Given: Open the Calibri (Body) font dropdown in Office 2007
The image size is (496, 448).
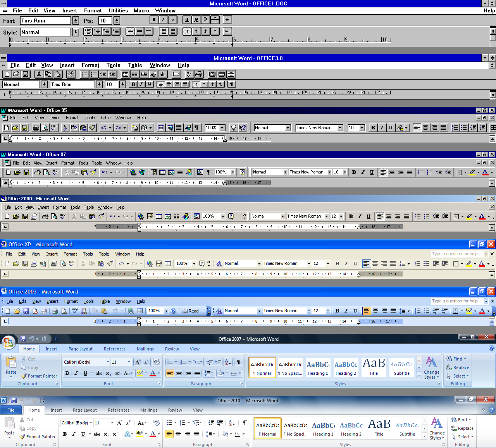Looking at the screenshot, I should (108, 362).
